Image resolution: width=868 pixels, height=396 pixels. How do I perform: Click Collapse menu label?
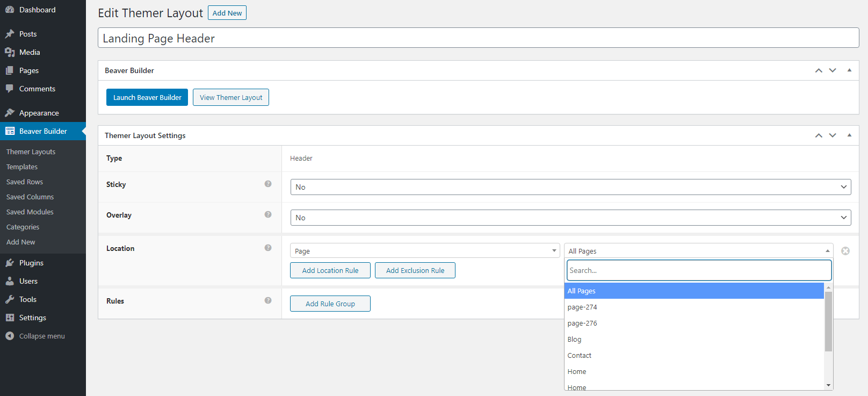tap(42, 336)
